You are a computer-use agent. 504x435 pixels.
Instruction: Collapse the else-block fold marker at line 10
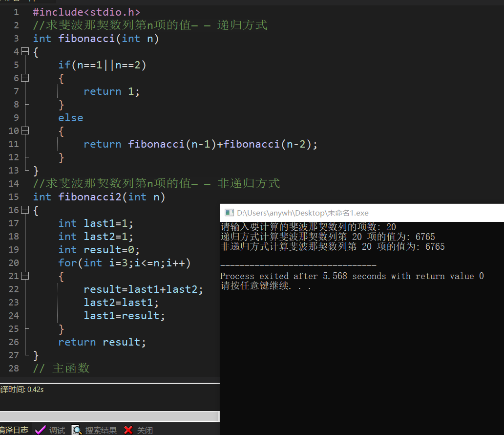tap(25, 130)
